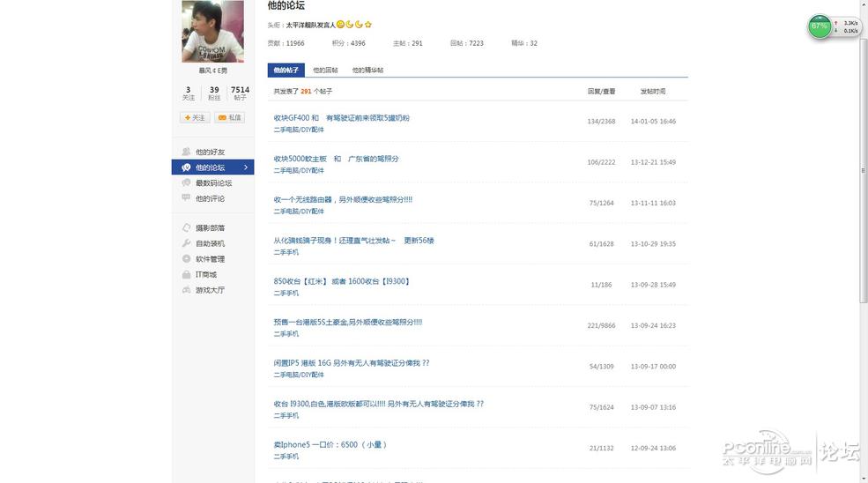The image size is (868, 483).
Task: Open post 收块GF400 和 有驾驶证前来领取5罐奶粉
Action: tap(341, 117)
